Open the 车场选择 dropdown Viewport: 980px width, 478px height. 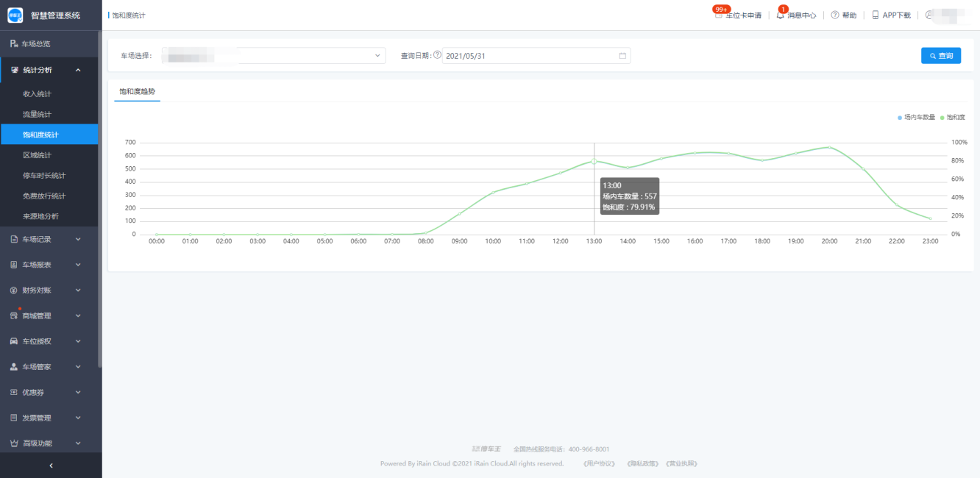pos(273,56)
